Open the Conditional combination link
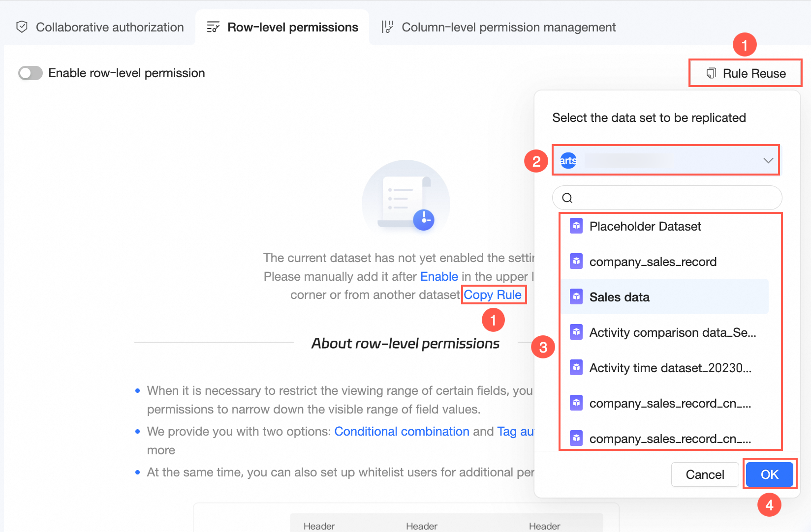811x532 pixels. point(402,431)
